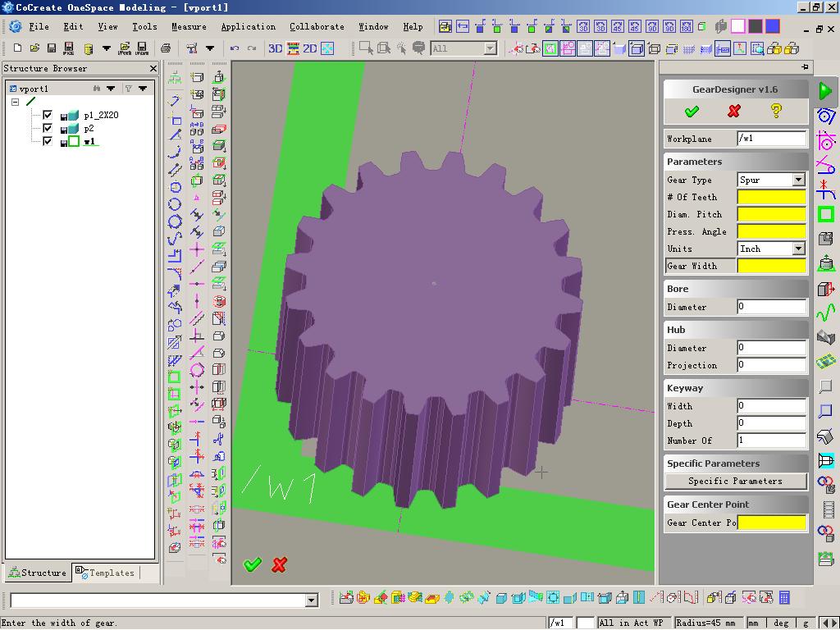Click the rotate 3D view icon
840x630 pixels.
tap(583, 26)
